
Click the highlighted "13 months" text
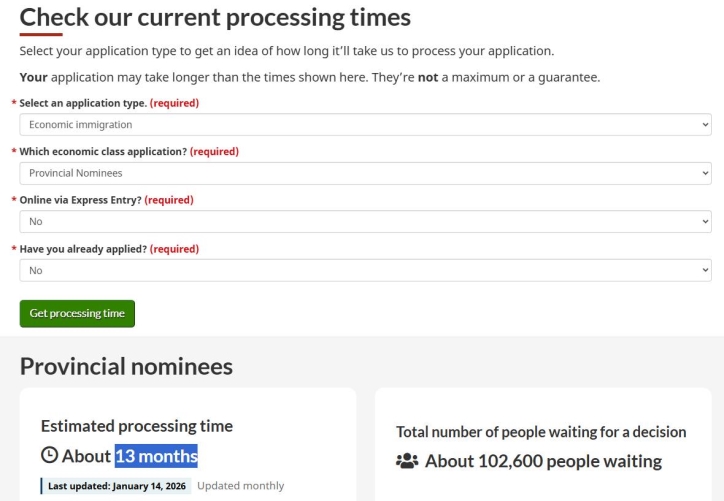(156, 456)
